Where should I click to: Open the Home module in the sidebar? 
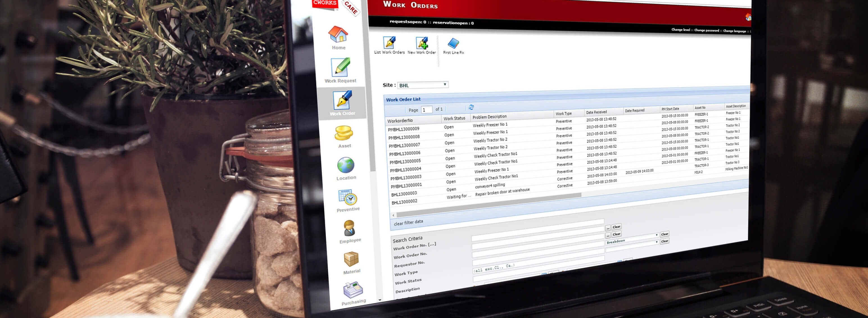[338, 37]
